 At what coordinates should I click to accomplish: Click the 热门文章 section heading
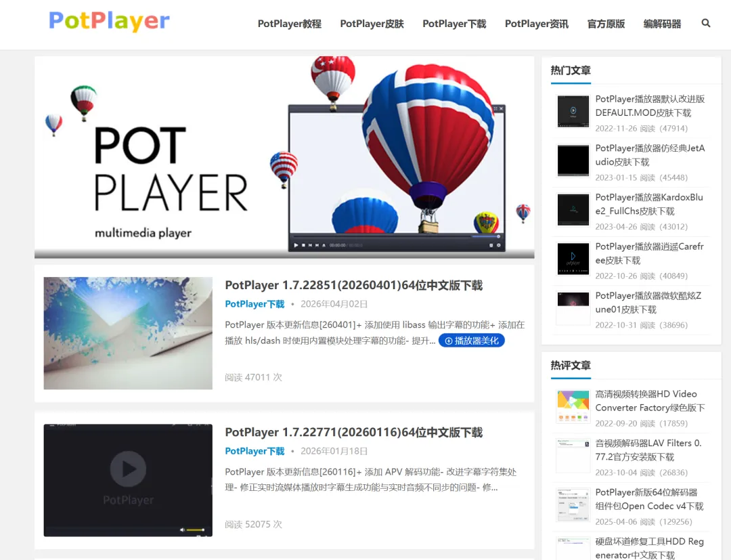click(x=571, y=70)
